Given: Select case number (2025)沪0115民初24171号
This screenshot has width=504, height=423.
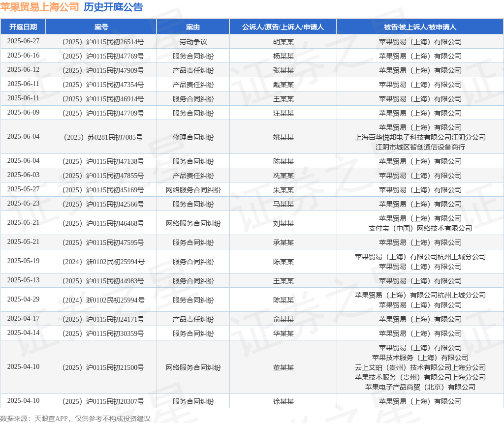Looking at the screenshot, I should (x=103, y=319).
